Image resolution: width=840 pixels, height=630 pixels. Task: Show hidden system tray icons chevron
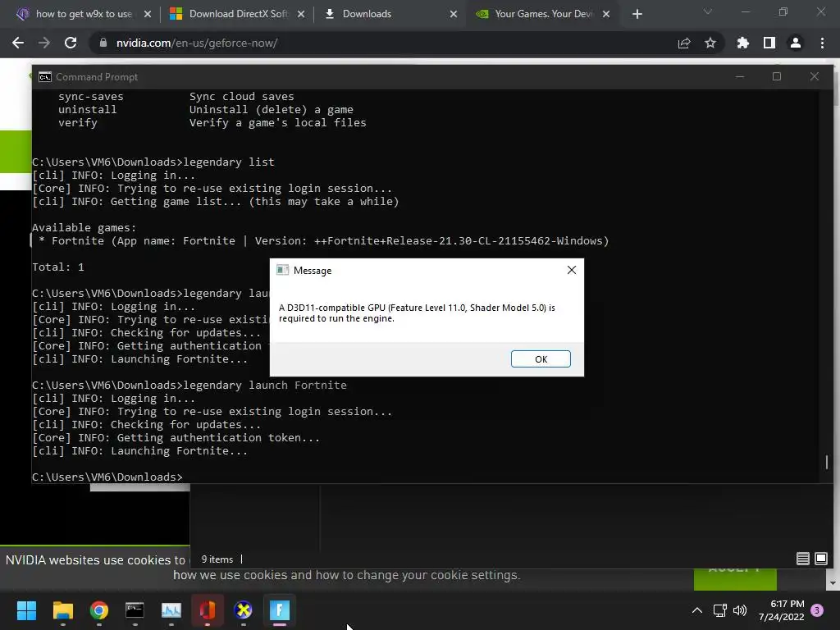pos(697,610)
